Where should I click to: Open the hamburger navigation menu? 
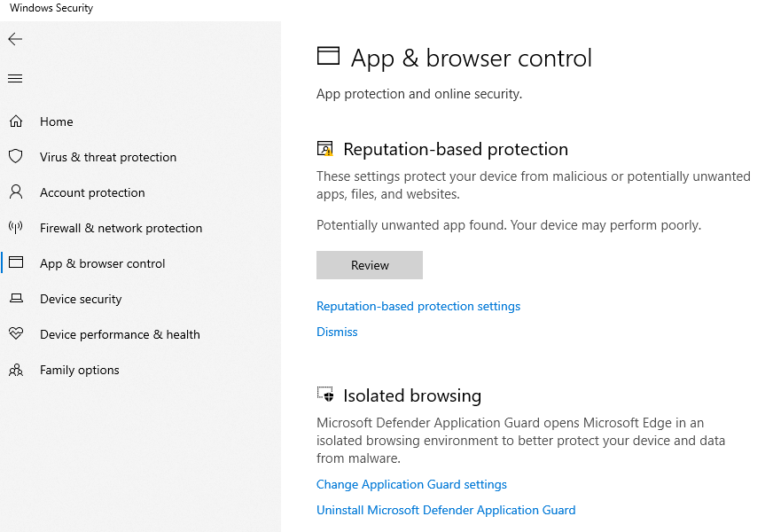point(15,78)
